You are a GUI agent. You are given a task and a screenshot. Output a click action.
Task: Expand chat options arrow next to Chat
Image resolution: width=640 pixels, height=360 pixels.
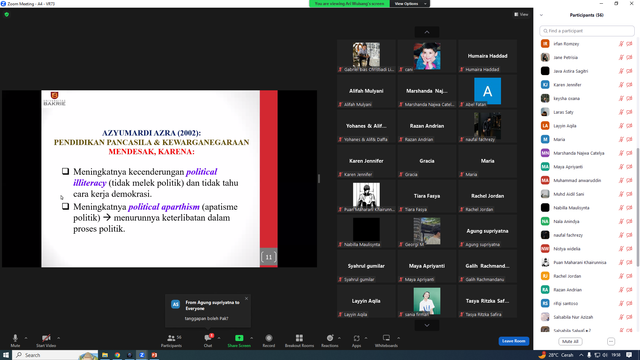pyautogui.click(x=219, y=338)
